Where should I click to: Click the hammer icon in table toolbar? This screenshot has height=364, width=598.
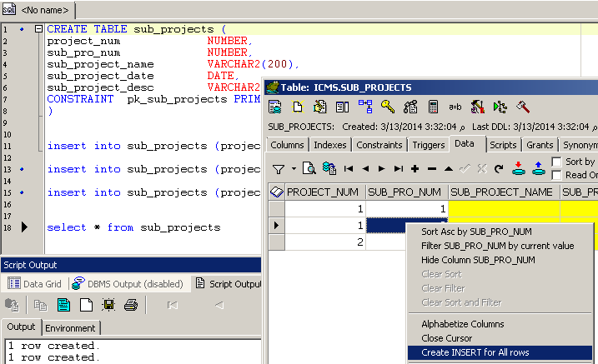pyautogui.click(x=523, y=107)
